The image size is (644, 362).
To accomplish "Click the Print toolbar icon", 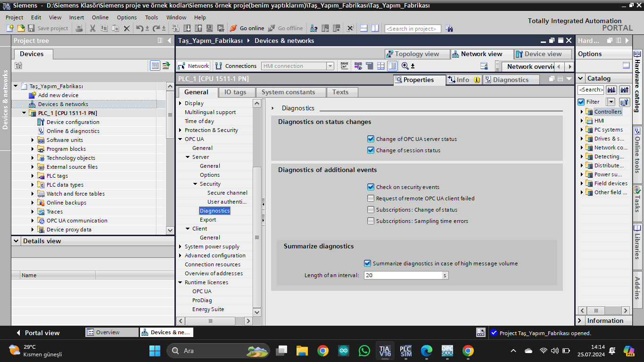I will click(x=79, y=28).
